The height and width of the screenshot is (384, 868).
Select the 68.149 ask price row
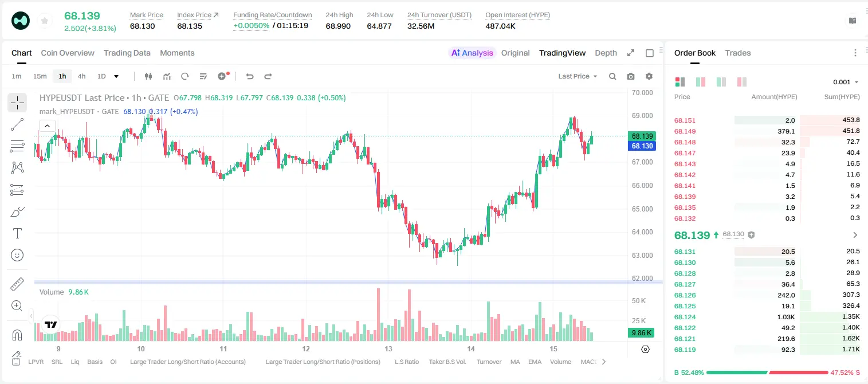(767, 131)
